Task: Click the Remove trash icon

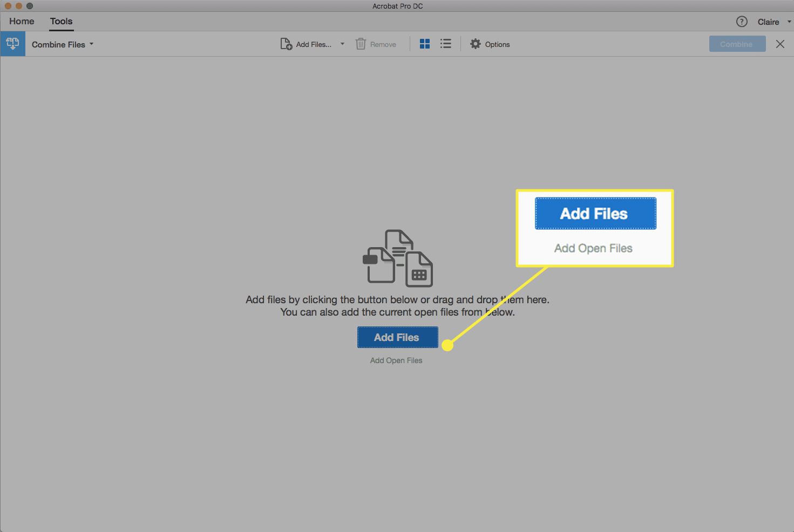Action: click(361, 44)
